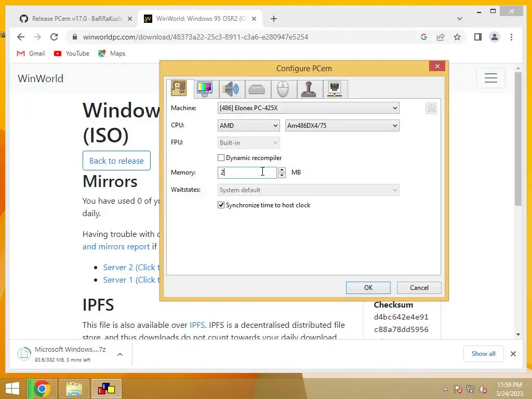Show hidden system tray icons

(x=445, y=389)
